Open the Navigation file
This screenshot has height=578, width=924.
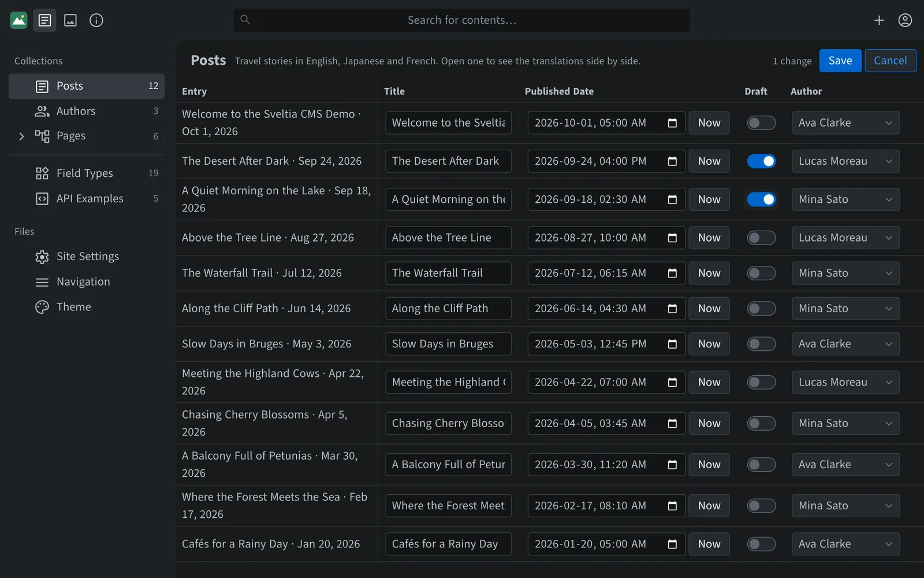[x=87, y=282]
